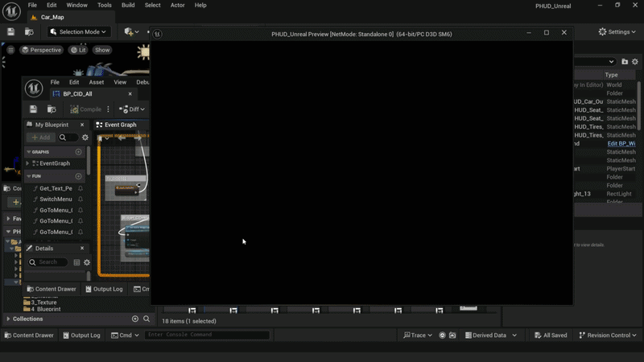The height and width of the screenshot is (362, 644).
Task: Open the Actor menu
Action: (x=177, y=6)
